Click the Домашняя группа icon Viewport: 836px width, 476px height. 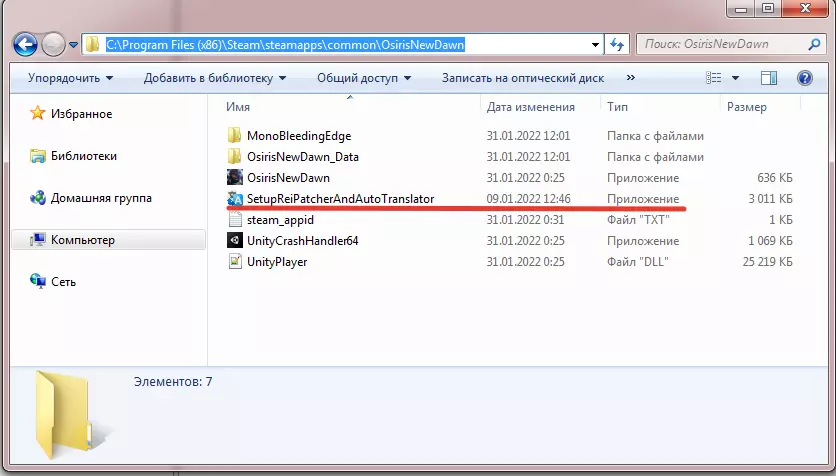pyautogui.click(x=38, y=198)
